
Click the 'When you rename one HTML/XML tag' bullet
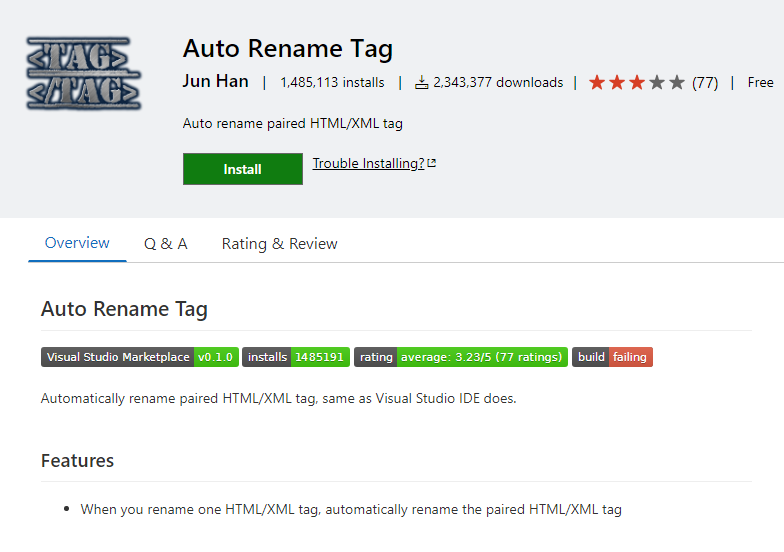pyautogui.click(x=351, y=510)
